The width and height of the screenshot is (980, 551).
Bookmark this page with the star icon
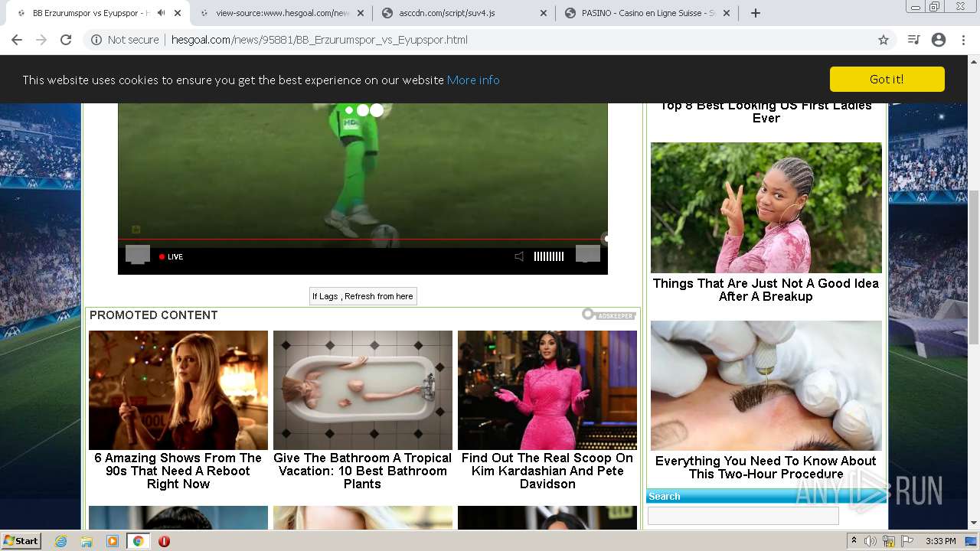click(884, 40)
